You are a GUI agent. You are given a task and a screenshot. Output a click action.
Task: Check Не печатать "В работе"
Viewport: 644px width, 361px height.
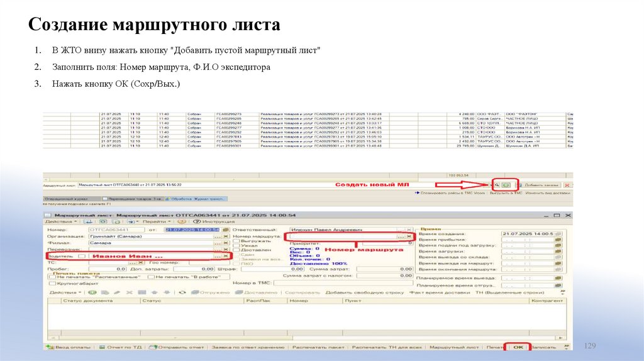click(x=151, y=277)
